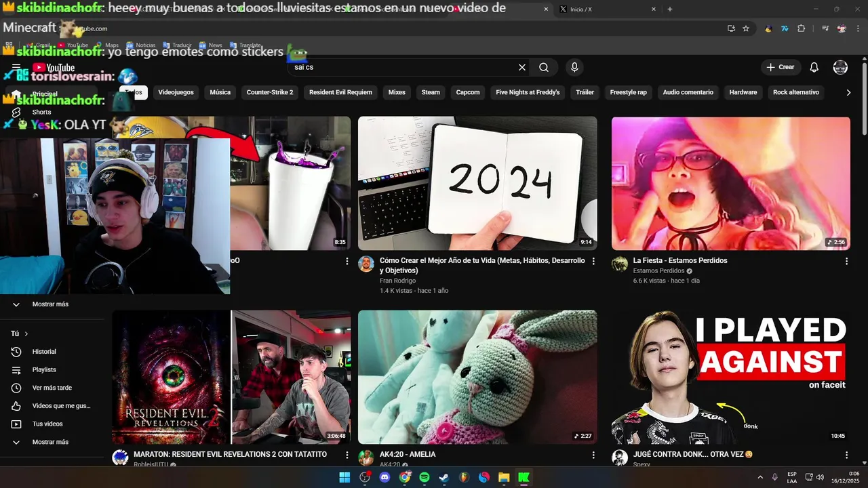Select the Resident Evil Requiem chip
Screen dimensions: 868x488
(x=340, y=92)
